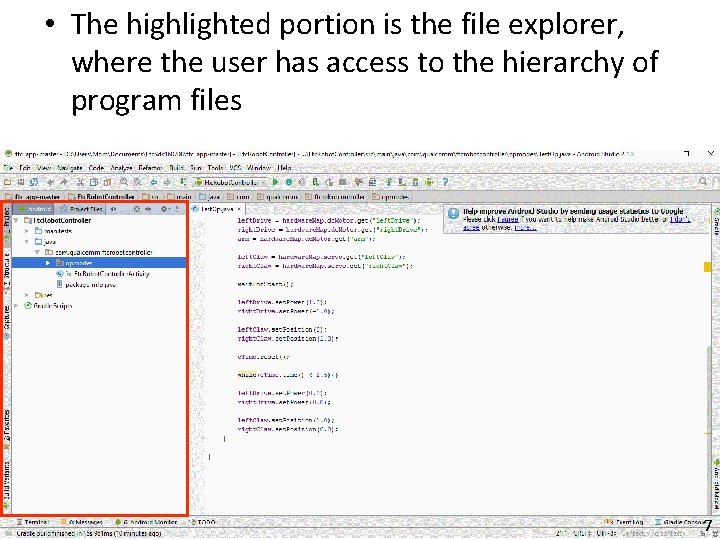The image size is (720, 540).
Task: Click the Cut scissors icon
Action: point(80,182)
